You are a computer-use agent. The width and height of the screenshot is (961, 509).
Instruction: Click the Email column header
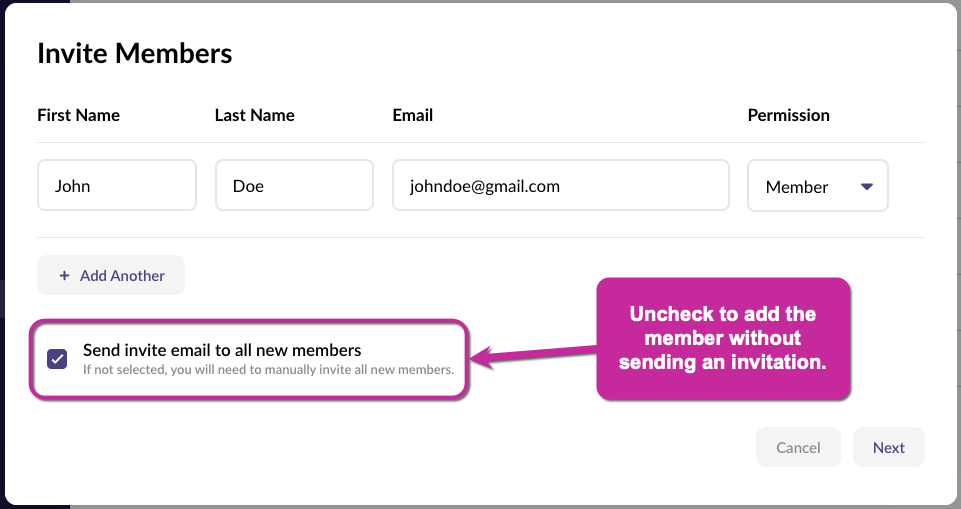click(412, 115)
